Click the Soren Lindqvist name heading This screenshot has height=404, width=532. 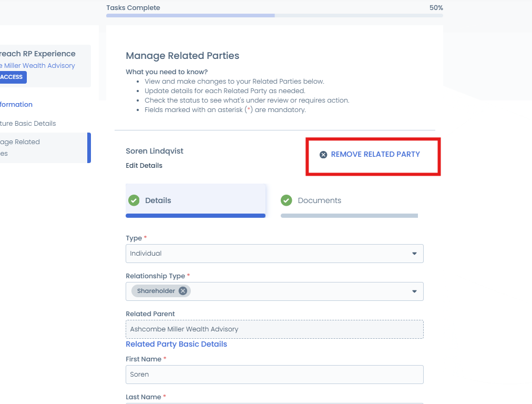(155, 151)
